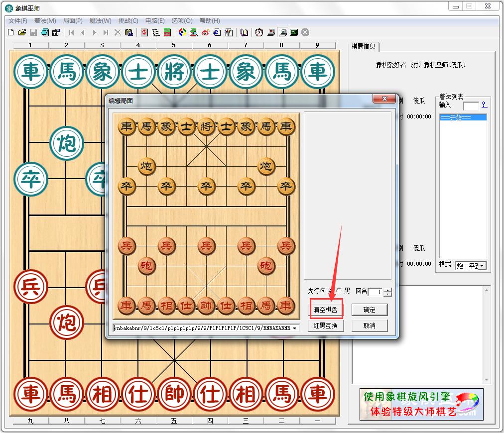Open the 着法(M) menu
This screenshot has width=504, height=433.
pos(45,21)
